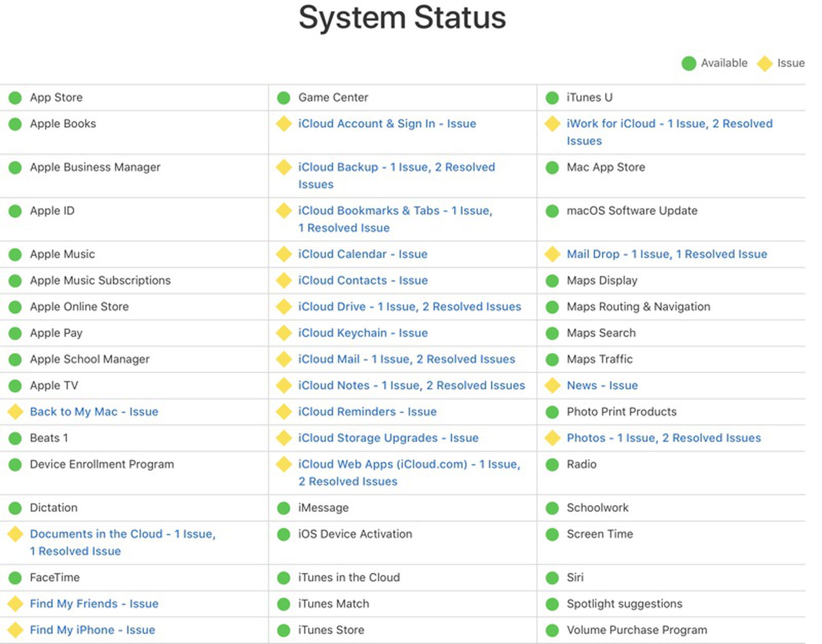Click the yellow diamond beside iCloud Calendar
This screenshot has height=644, width=822.
pyautogui.click(x=284, y=254)
